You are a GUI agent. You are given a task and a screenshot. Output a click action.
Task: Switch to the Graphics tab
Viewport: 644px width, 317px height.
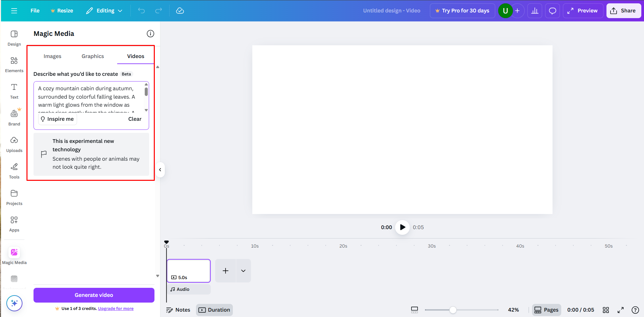click(92, 56)
